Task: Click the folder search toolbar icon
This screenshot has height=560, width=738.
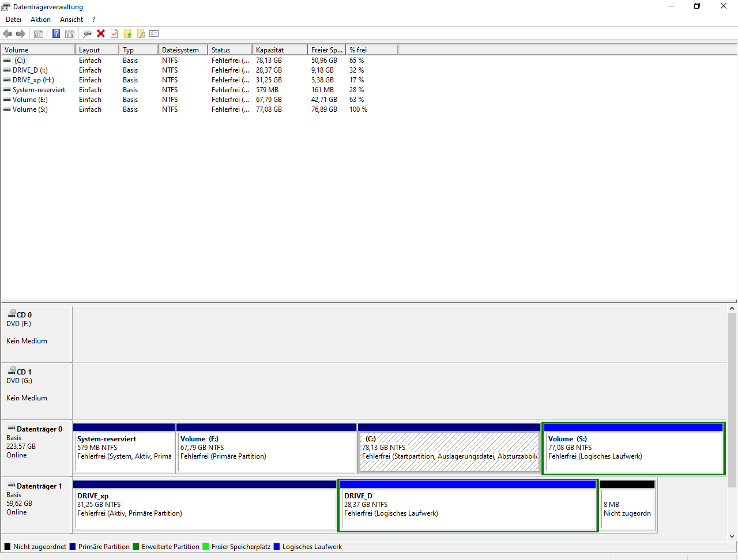Action: (141, 33)
